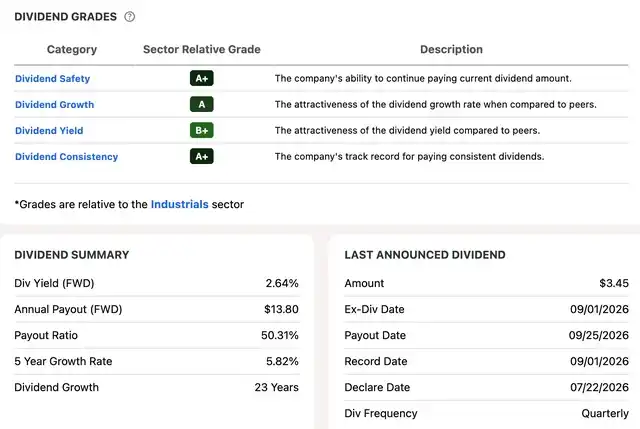This screenshot has width=640, height=429.
Task: Follow the Industrials sector link
Action: [180, 204]
